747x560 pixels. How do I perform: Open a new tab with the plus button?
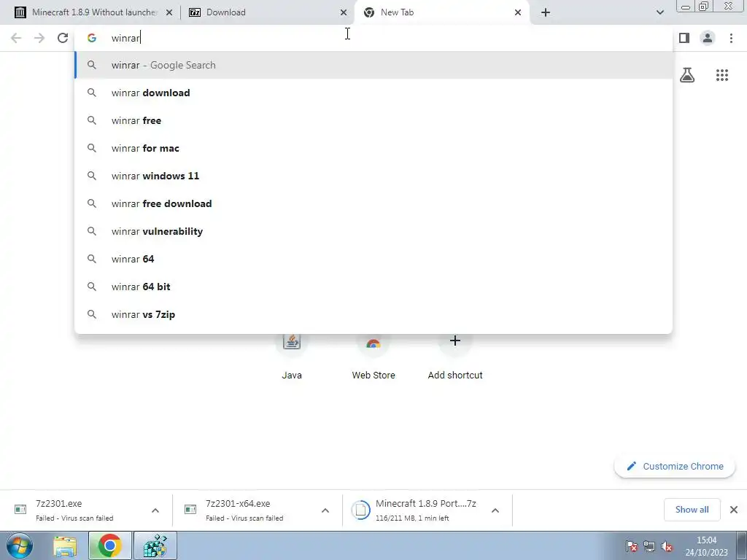click(x=546, y=12)
